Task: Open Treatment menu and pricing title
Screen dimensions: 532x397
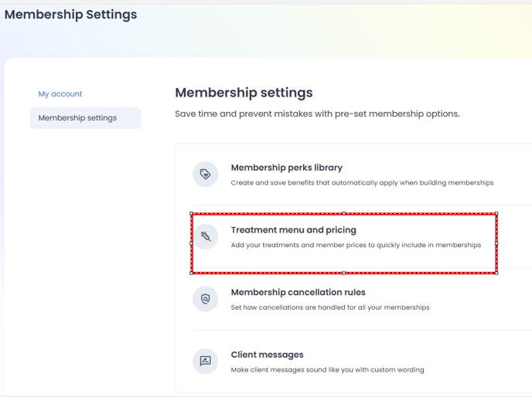Action: pyautogui.click(x=294, y=230)
